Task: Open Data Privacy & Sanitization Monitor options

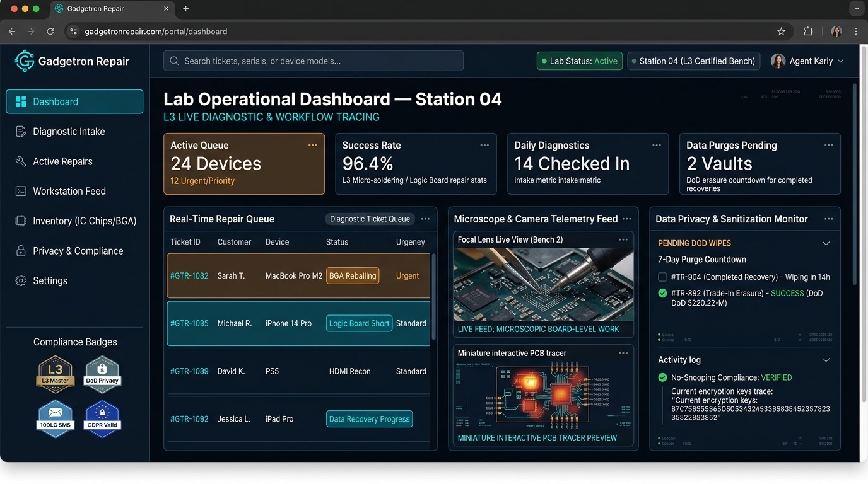Action: tap(829, 219)
